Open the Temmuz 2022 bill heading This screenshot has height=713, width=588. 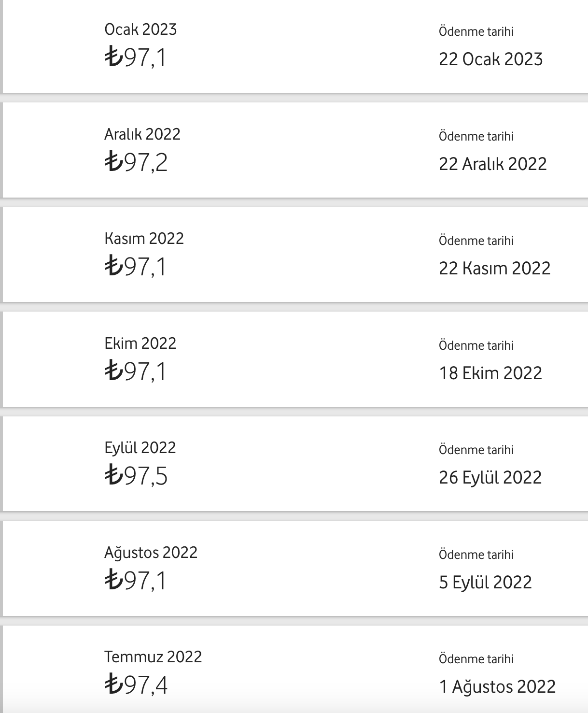point(153,657)
